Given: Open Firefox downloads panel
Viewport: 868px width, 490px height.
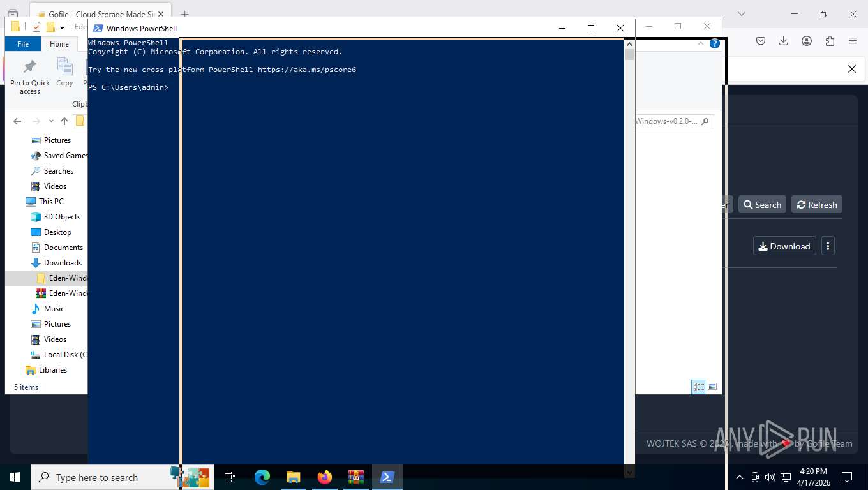Looking at the screenshot, I should coord(784,41).
